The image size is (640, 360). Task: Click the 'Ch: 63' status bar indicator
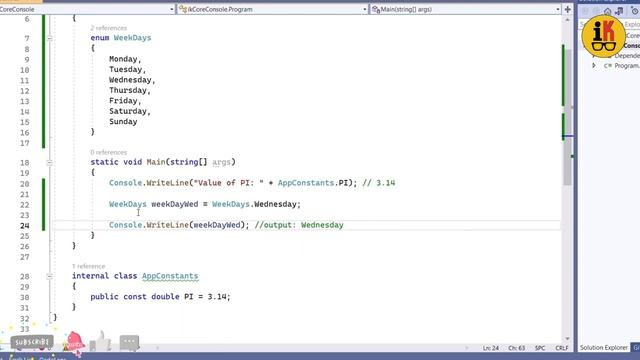517,348
